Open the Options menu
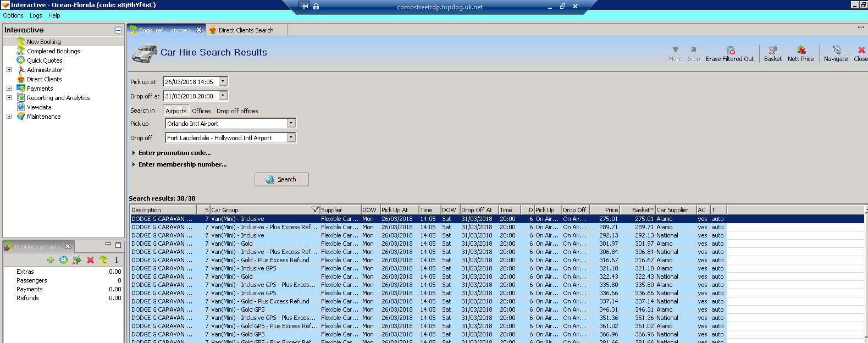 pos(13,15)
